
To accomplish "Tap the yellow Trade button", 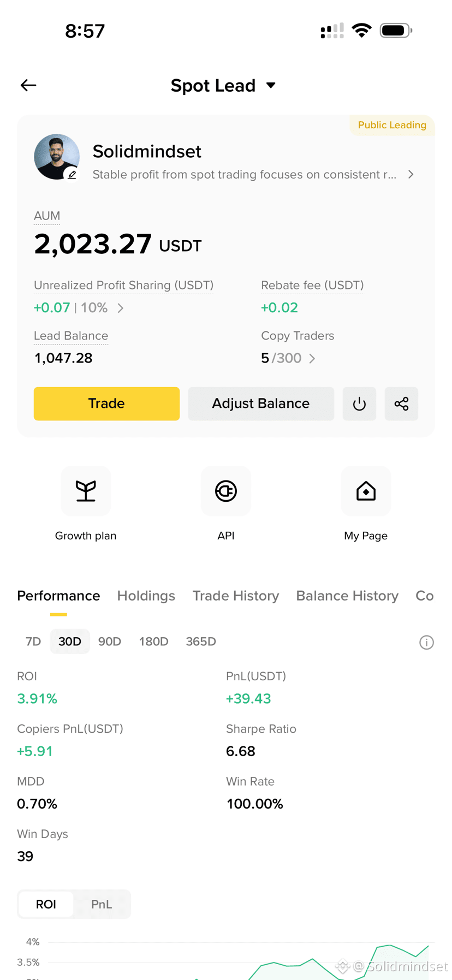I will pos(106,403).
